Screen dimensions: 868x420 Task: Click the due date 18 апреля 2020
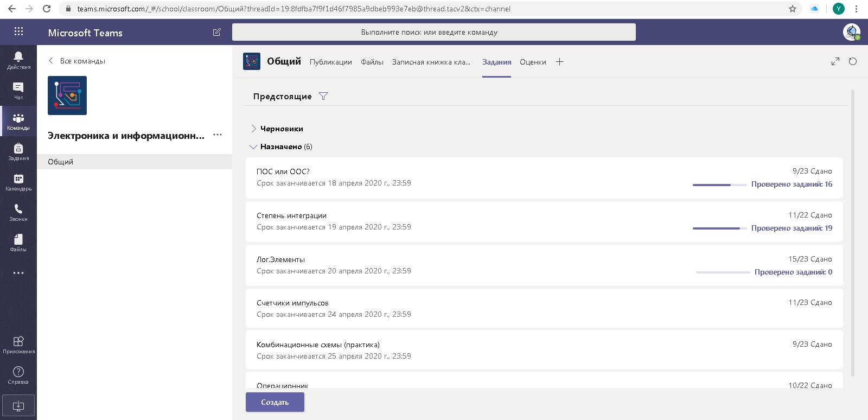tap(334, 183)
